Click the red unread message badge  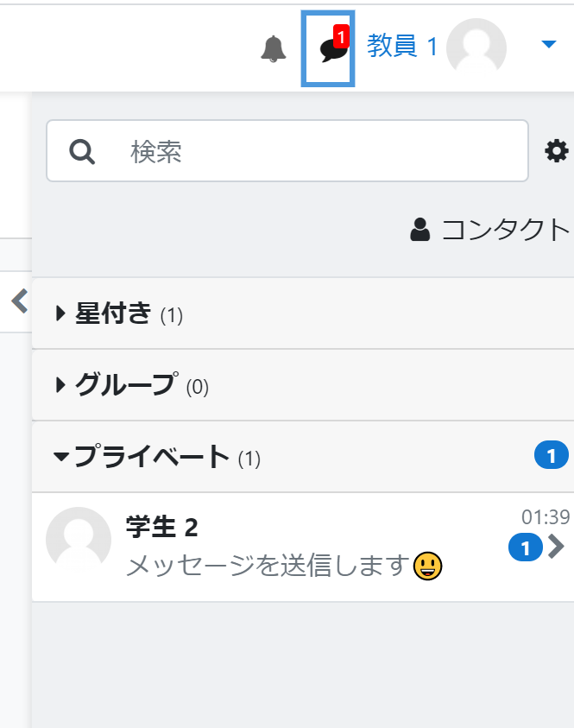(341, 36)
